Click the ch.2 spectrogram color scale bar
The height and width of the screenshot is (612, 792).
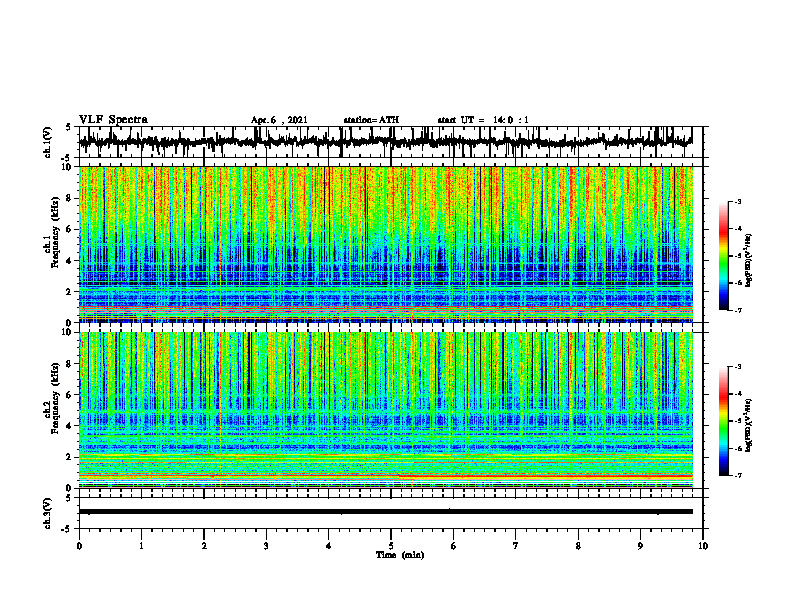coord(724,421)
